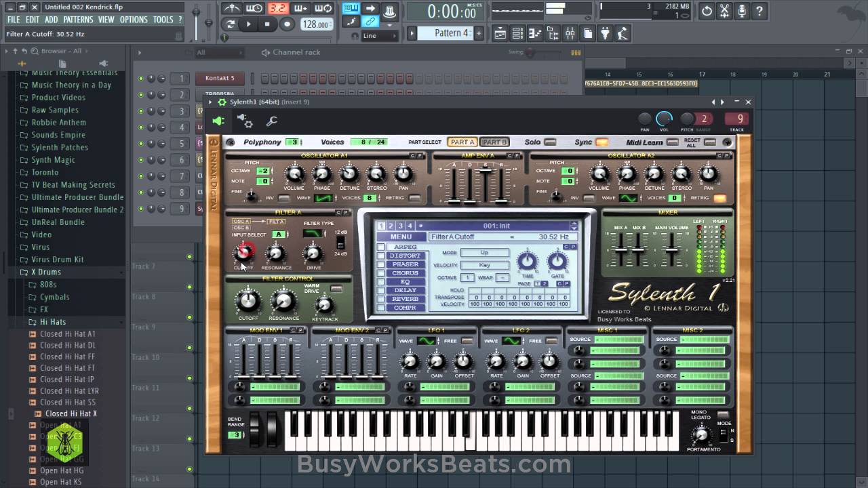Click the RESET ALL button
The height and width of the screenshot is (488, 868).
pyautogui.click(x=709, y=142)
